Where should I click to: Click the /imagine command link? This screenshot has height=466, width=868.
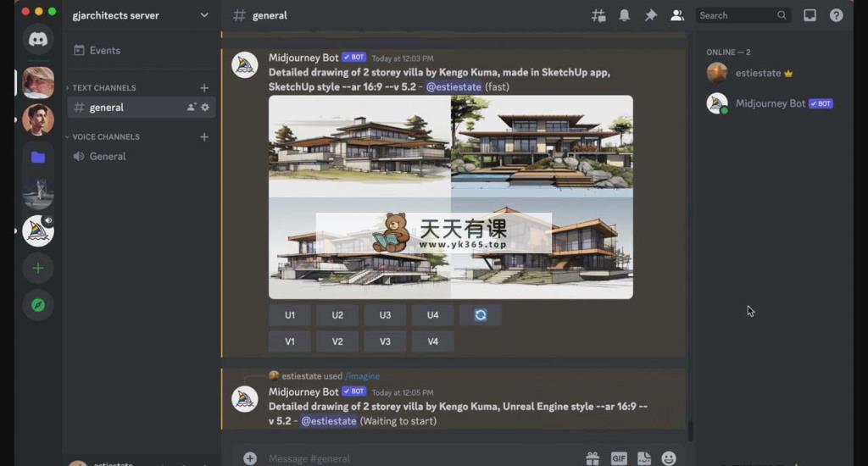(x=363, y=376)
